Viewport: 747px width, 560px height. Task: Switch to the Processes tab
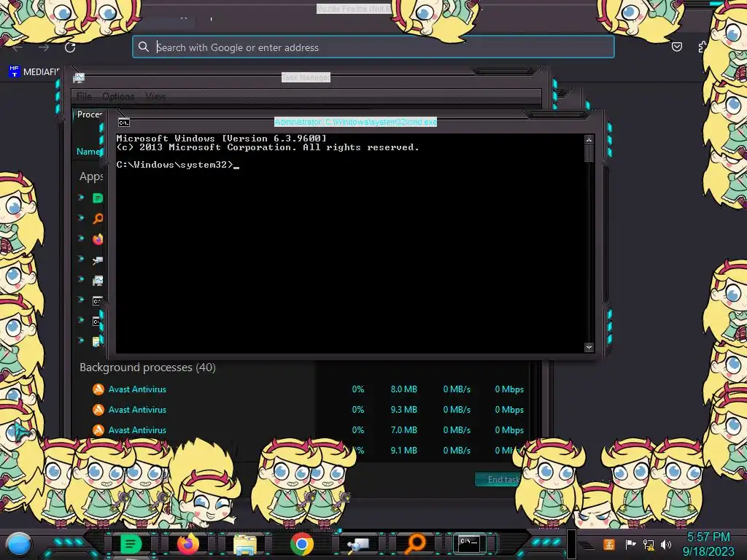click(90, 114)
